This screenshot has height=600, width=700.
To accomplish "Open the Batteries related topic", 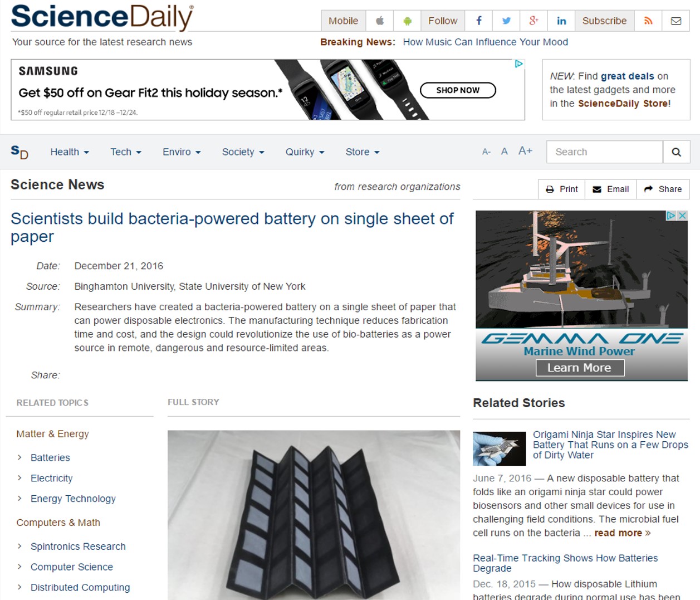I will [x=50, y=458].
